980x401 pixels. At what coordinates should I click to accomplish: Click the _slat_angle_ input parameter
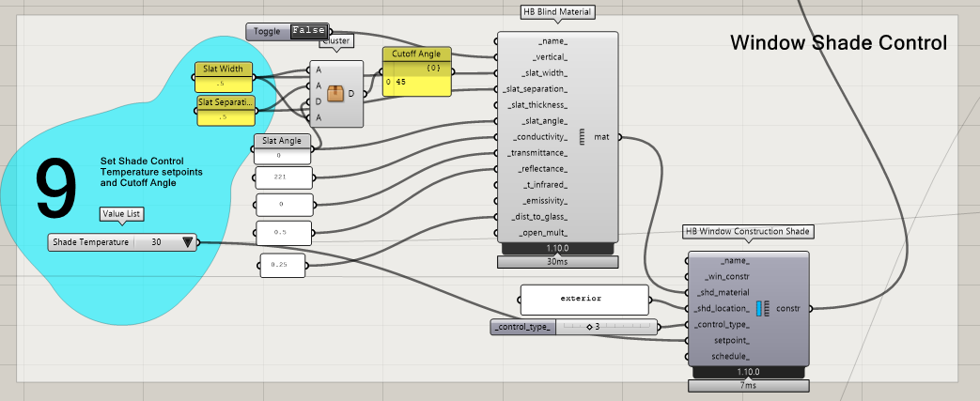pyautogui.click(x=546, y=121)
